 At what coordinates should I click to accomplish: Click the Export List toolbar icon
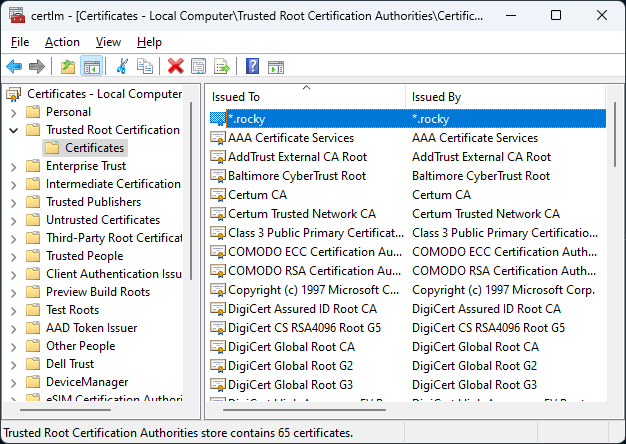pos(222,66)
